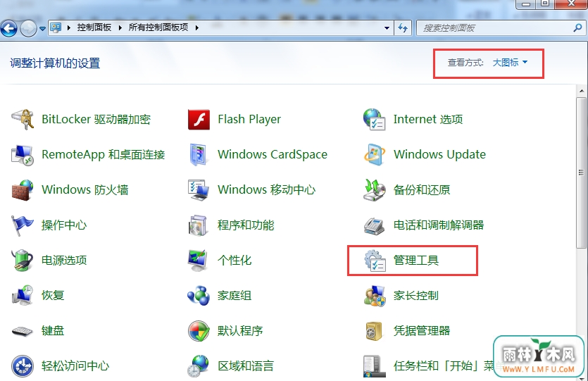The image size is (588, 381).
Task: Open the 程序和功能 text link
Action: point(246,225)
